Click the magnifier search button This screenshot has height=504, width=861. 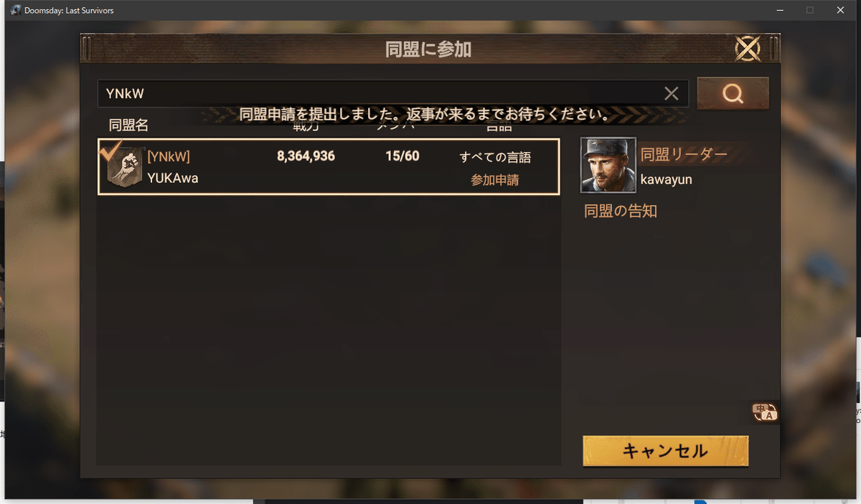click(733, 93)
